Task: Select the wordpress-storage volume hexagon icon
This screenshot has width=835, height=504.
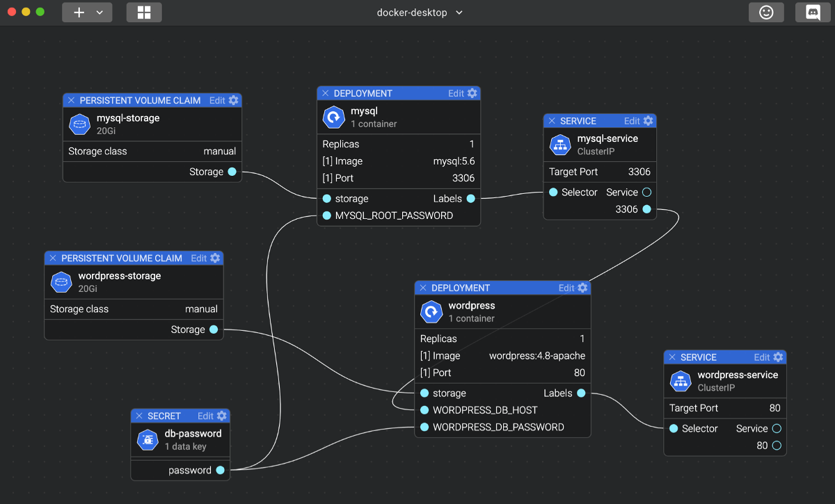Action: [x=62, y=282]
